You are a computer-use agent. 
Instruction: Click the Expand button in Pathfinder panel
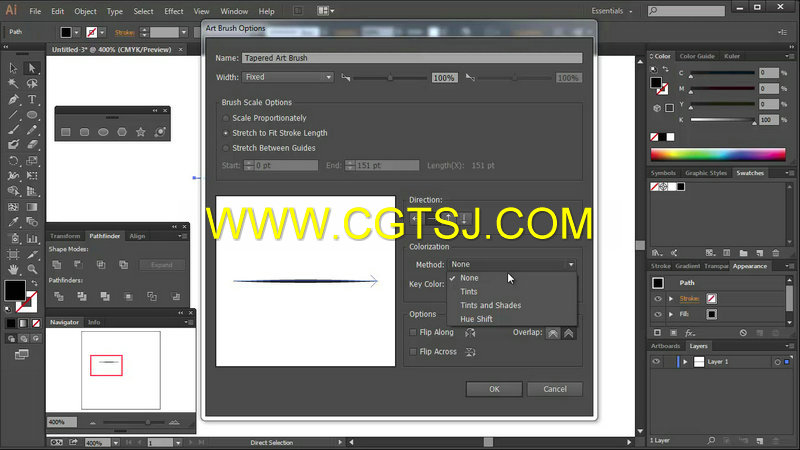coord(161,265)
